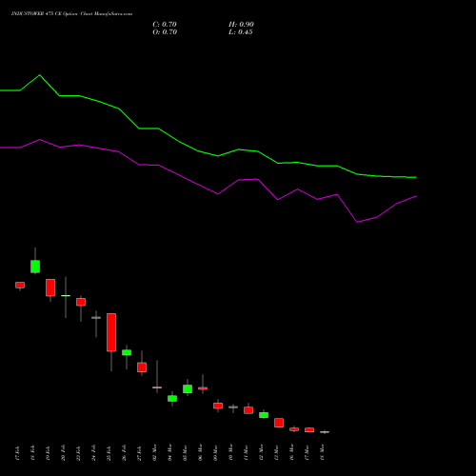This screenshot has height=476, width=476.
Task: Click the INDUSTOWER 475 CE Option chart title
Action: [x=71, y=14]
